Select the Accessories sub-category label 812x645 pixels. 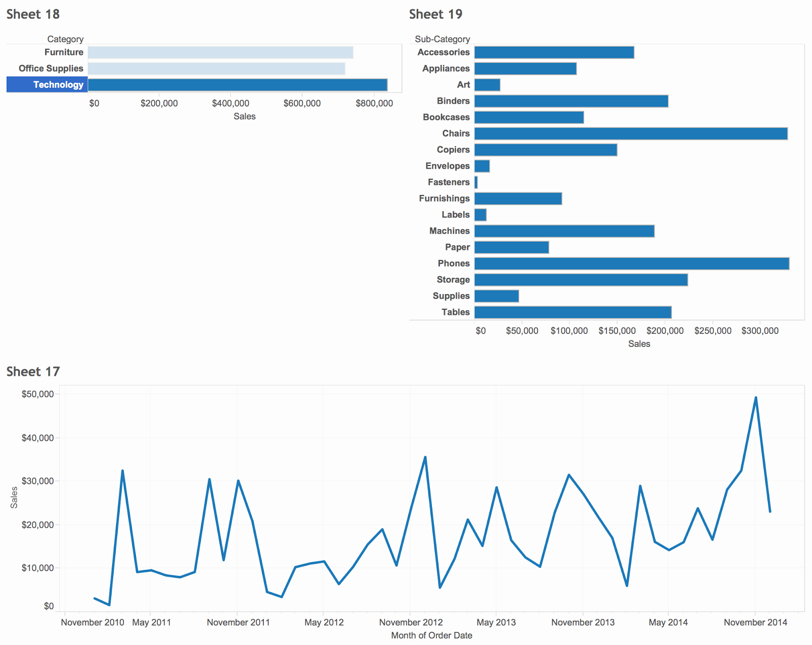coord(444,52)
